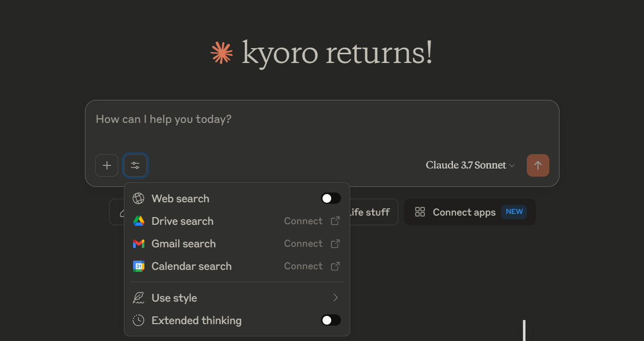Enable the Web search toggle
The width and height of the screenshot is (644, 341).
click(331, 199)
